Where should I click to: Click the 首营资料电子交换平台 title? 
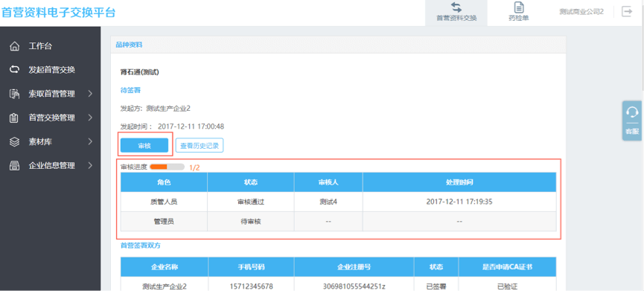58,13
